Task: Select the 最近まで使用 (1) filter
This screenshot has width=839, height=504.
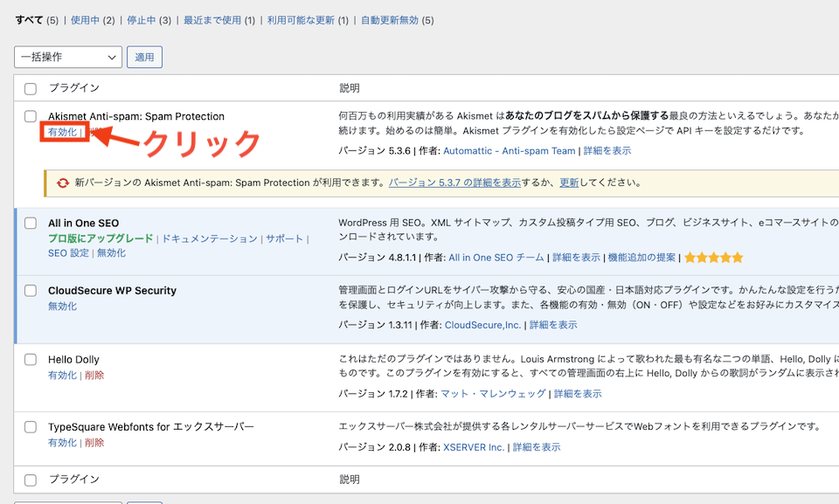Action: tap(219, 20)
